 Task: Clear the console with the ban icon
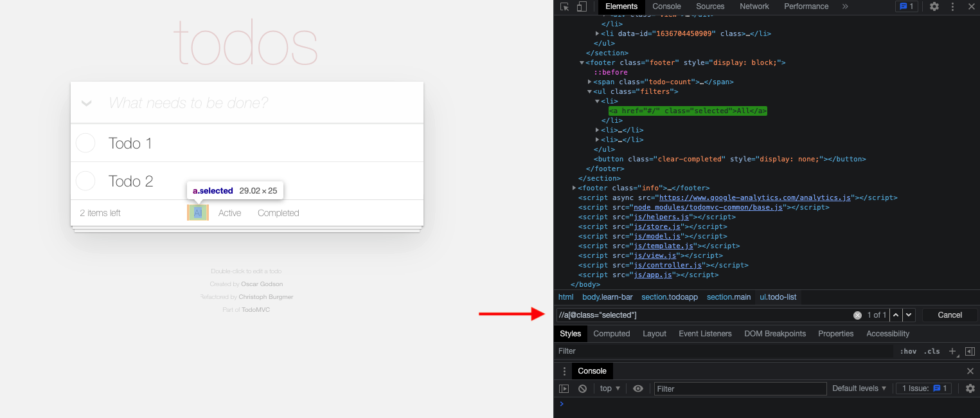tap(582, 388)
